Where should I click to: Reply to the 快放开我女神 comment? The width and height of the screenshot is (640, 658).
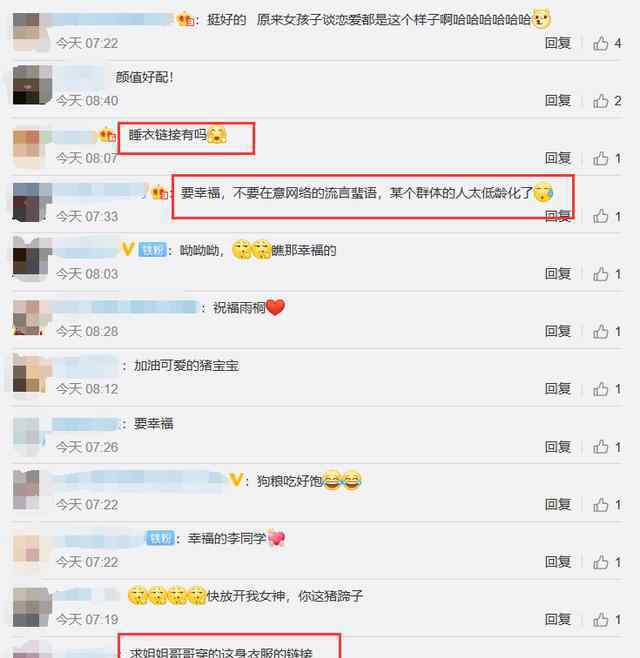558,619
